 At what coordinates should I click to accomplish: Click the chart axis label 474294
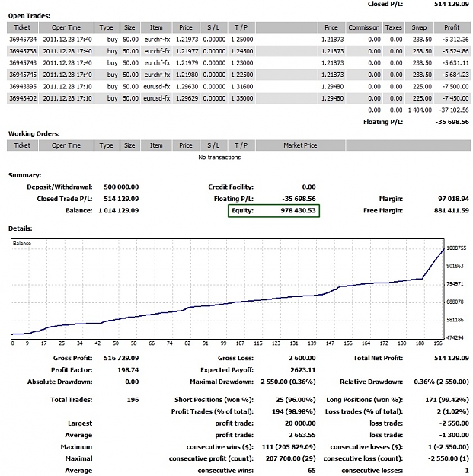[x=455, y=337]
